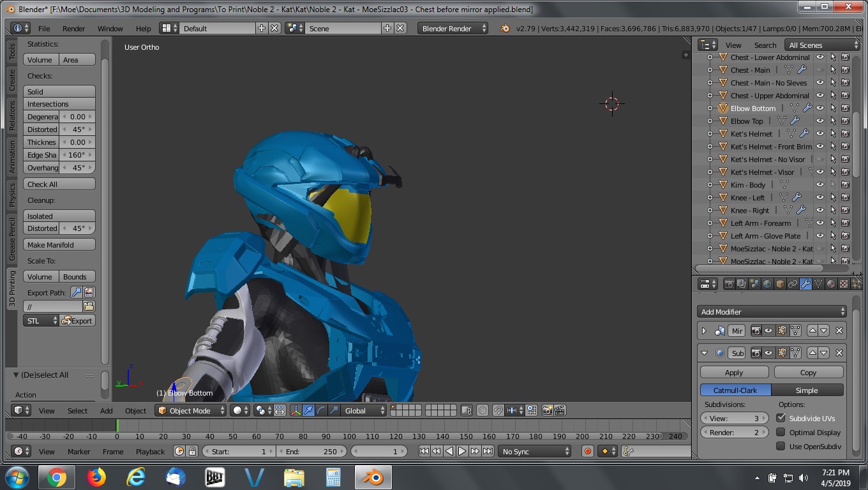Open the Window menu in the header

110,28
